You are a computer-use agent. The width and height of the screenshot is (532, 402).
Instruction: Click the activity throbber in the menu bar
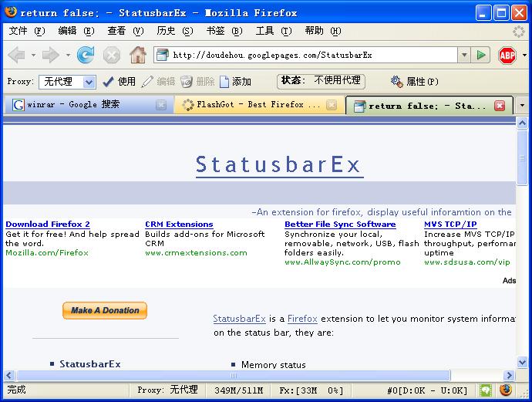[x=518, y=32]
